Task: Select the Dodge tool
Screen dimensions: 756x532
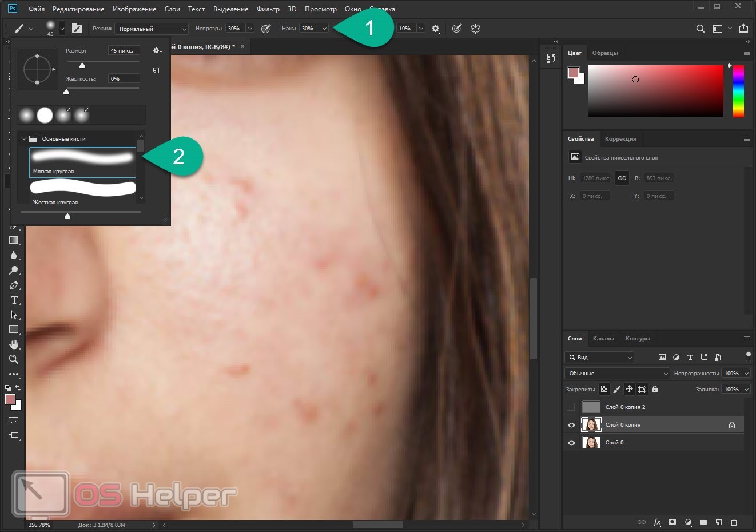Action: point(14,270)
